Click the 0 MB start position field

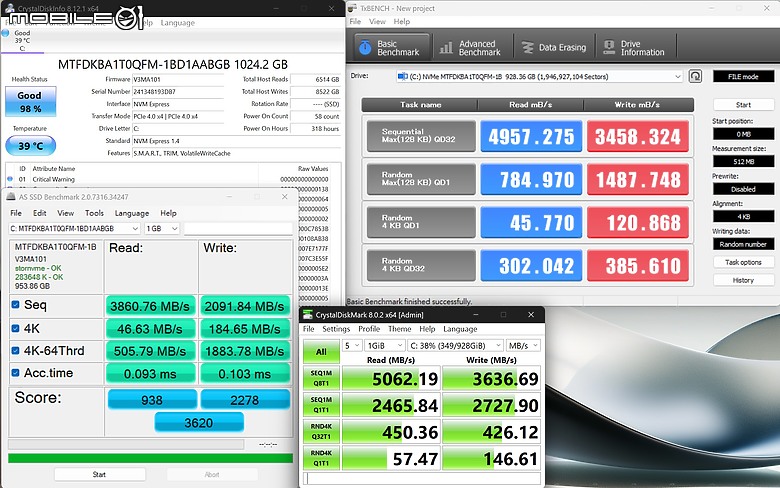click(x=743, y=134)
